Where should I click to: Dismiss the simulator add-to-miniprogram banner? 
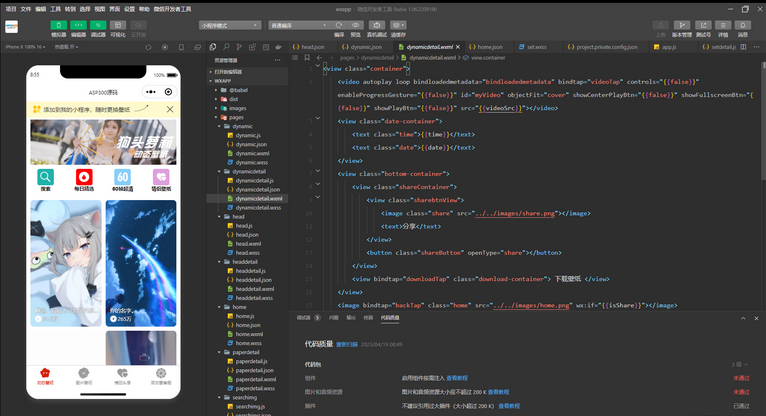170,109
